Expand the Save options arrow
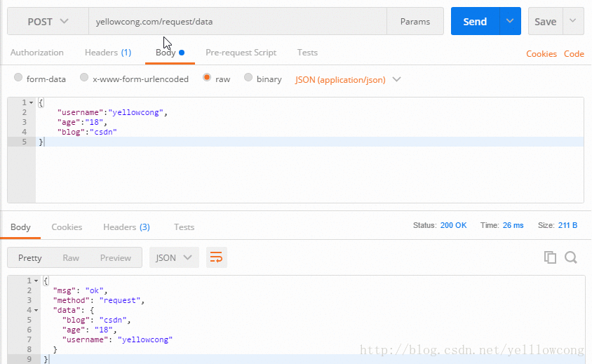The height and width of the screenshot is (364, 592). [x=573, y=22]
